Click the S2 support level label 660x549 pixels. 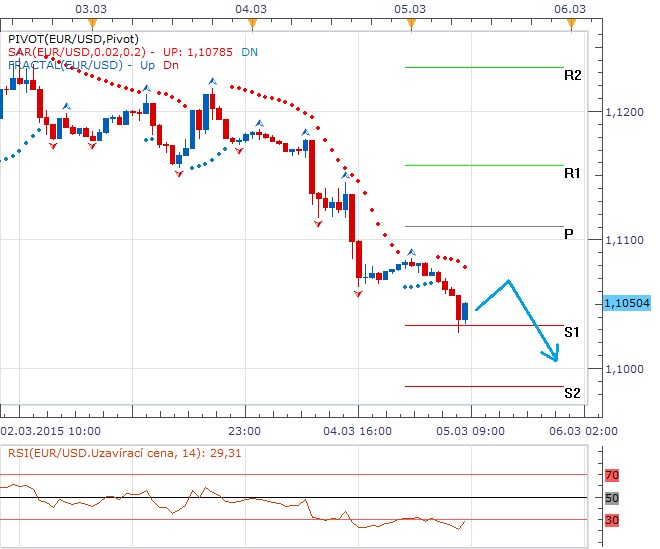572,393
